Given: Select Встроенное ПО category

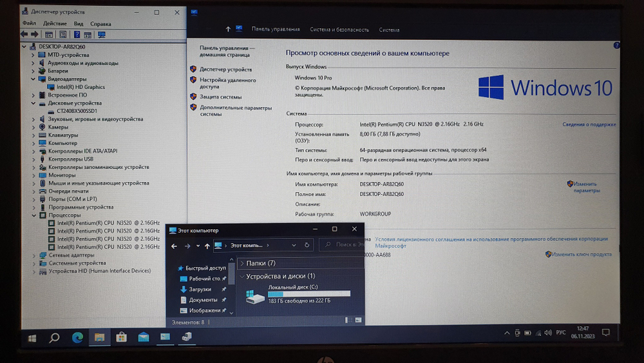Looking at the screenshot, I should click(x=68, y=95).
